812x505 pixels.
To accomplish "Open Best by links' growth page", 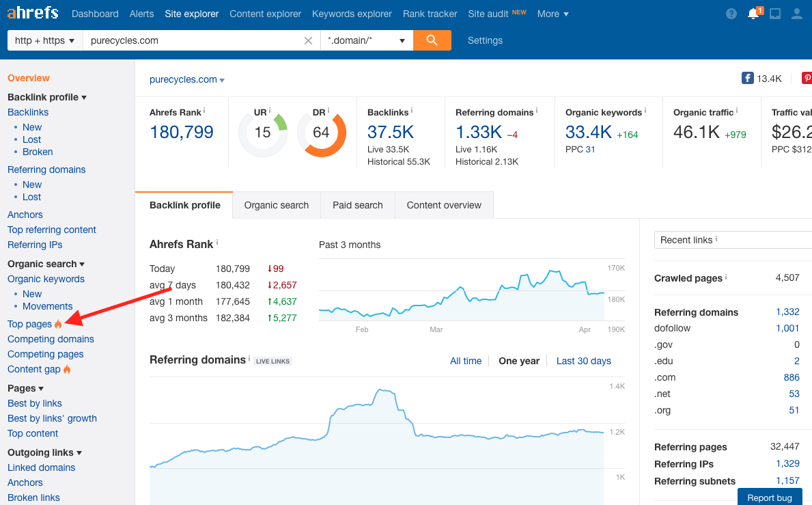I will coord(53,418).
